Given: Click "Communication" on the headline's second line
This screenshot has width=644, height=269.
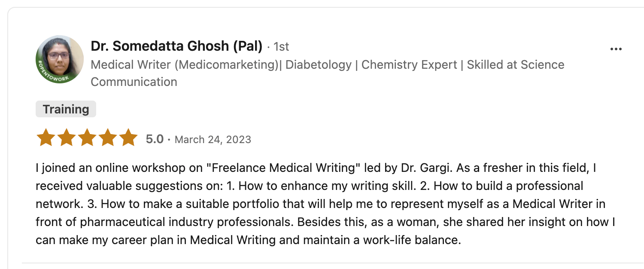Looking at the screenshot, I should click(x=134, y=82).
